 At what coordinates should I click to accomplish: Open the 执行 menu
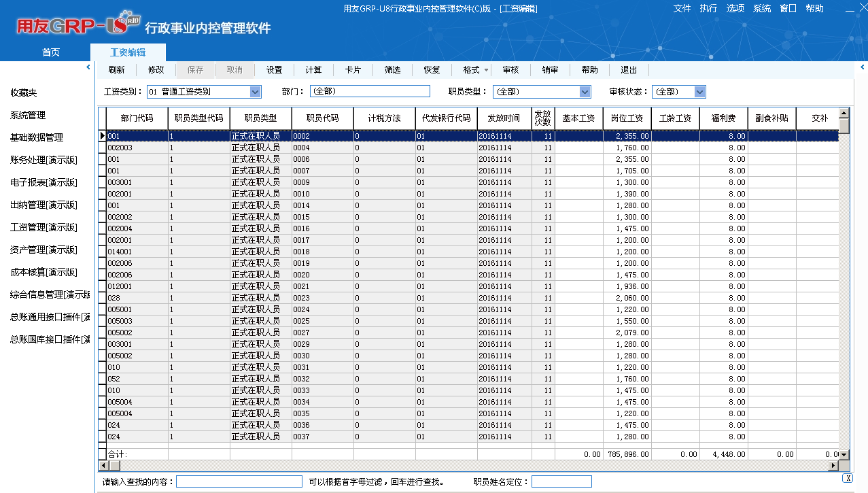[x=708, y=8]
